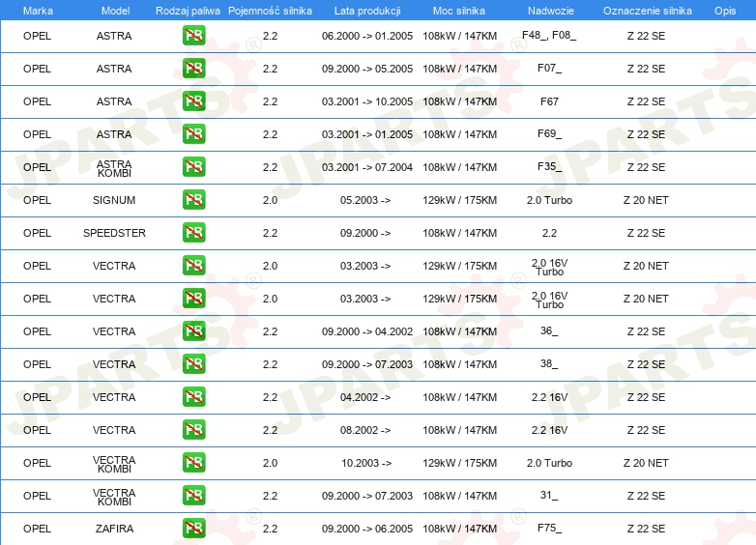The width and height of the screenshot is (756, 545).
Task: Click 'Z 20 NET' engine code in SIGNUM row
Action: 646,200
